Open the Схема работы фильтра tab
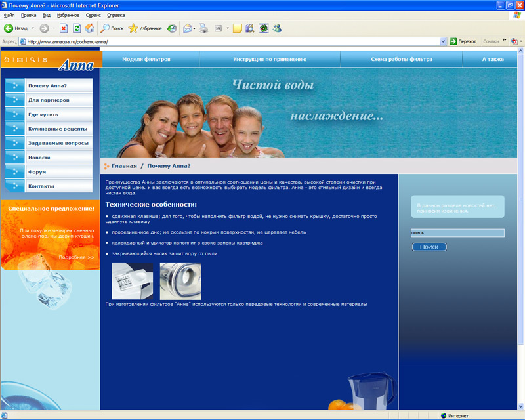Viewport: 525px width, 420px height. [x=402, y=59]
